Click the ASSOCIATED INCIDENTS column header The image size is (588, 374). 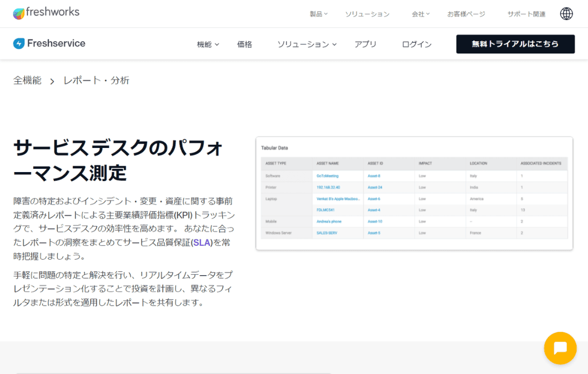[541, 163]
